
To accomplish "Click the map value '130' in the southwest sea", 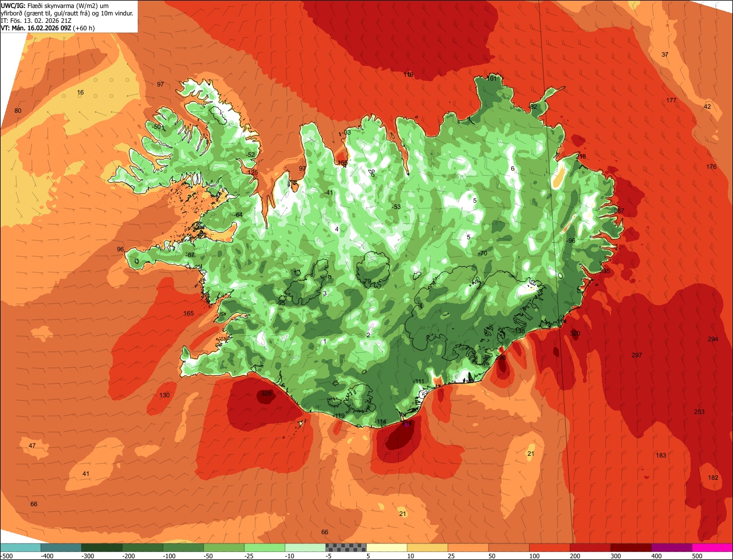I will pyautogui.click(x=164, y=395).
